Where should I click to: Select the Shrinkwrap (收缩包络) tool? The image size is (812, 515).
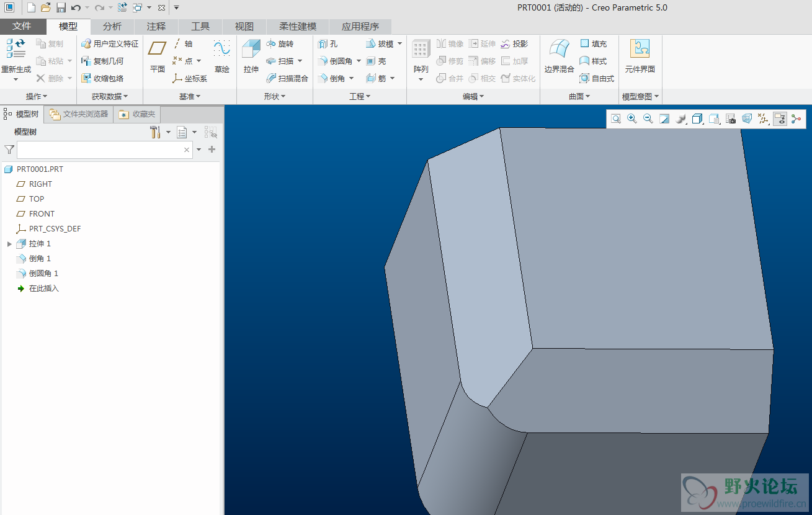click(x=102, y=79)
